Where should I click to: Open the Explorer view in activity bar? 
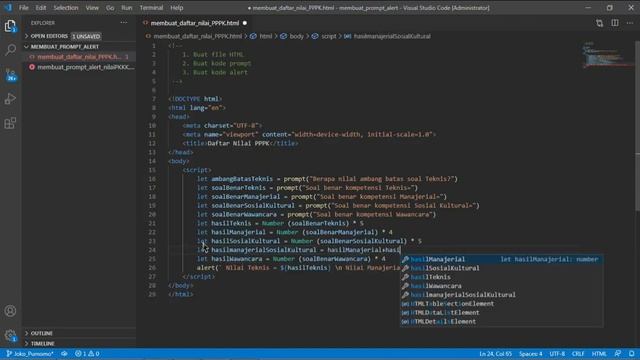click(10, 26)
